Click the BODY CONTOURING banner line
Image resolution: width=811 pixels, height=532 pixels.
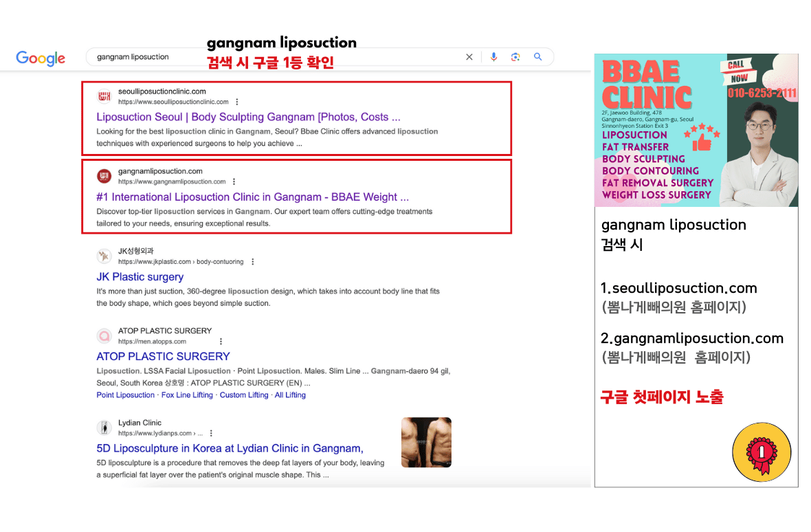coord(650,171)
